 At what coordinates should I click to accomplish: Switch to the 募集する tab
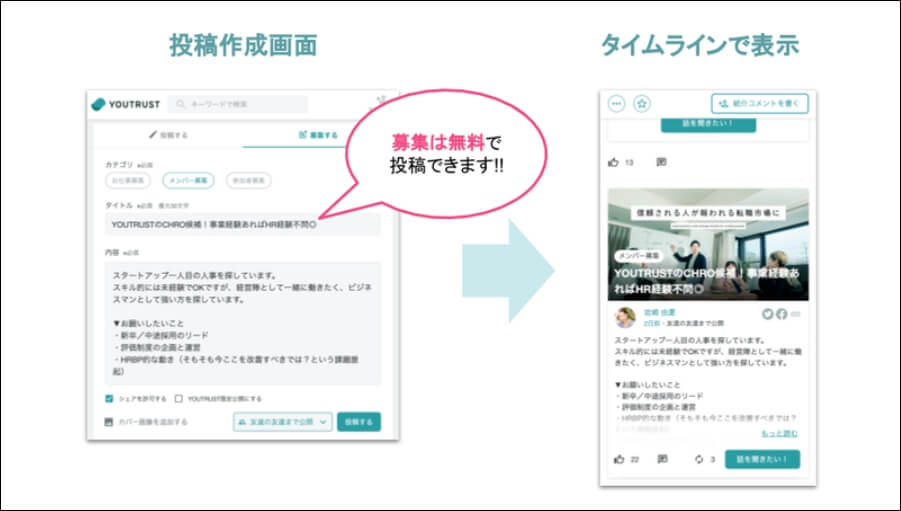click(x=318, y=135)
